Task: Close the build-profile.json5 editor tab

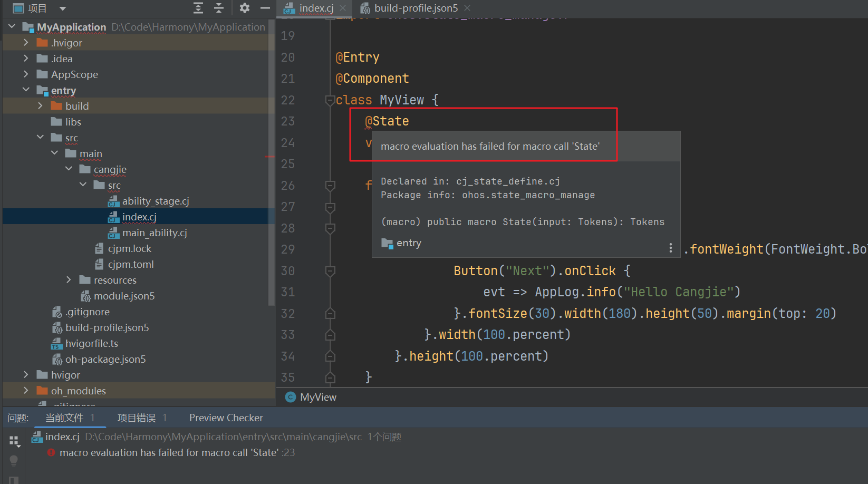Action: [x=467, y=8]
